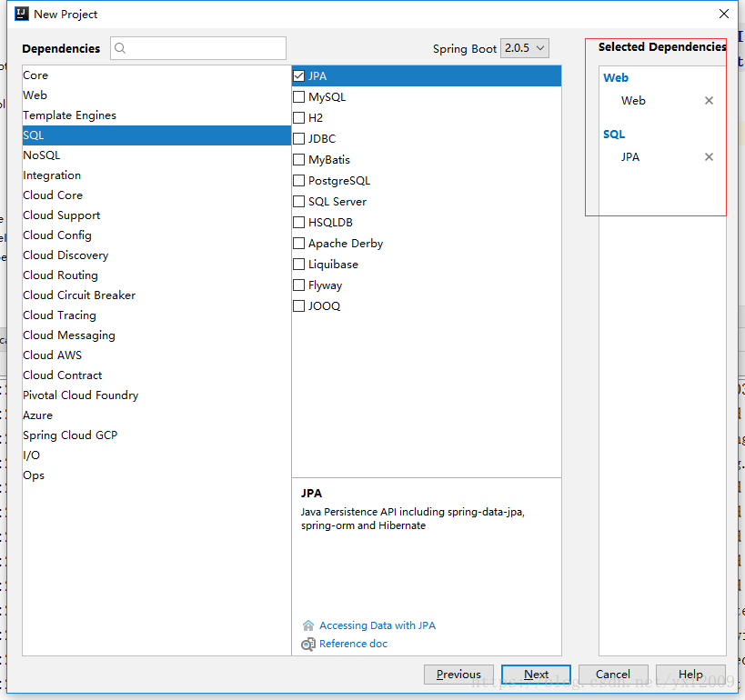Remove JPA from selected dependencies

[x=709, y=156]
